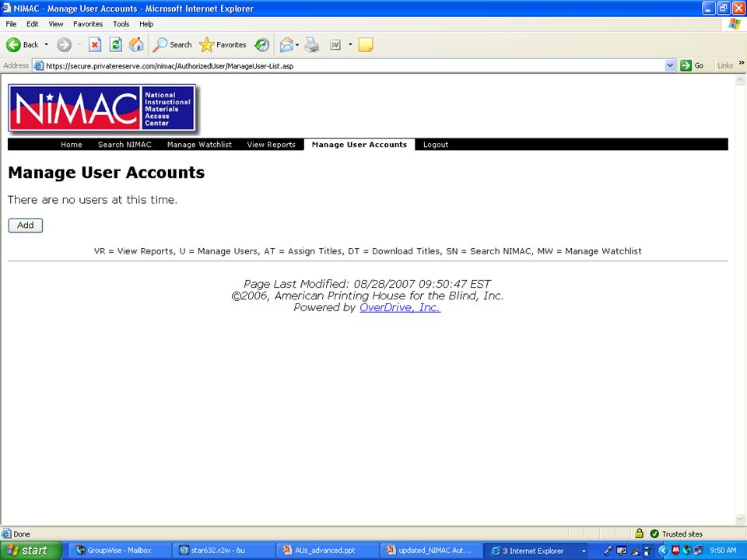Click the Mail envelope toolbar icon
Viewport: 747px width, 560px height.
click(286, 45)
